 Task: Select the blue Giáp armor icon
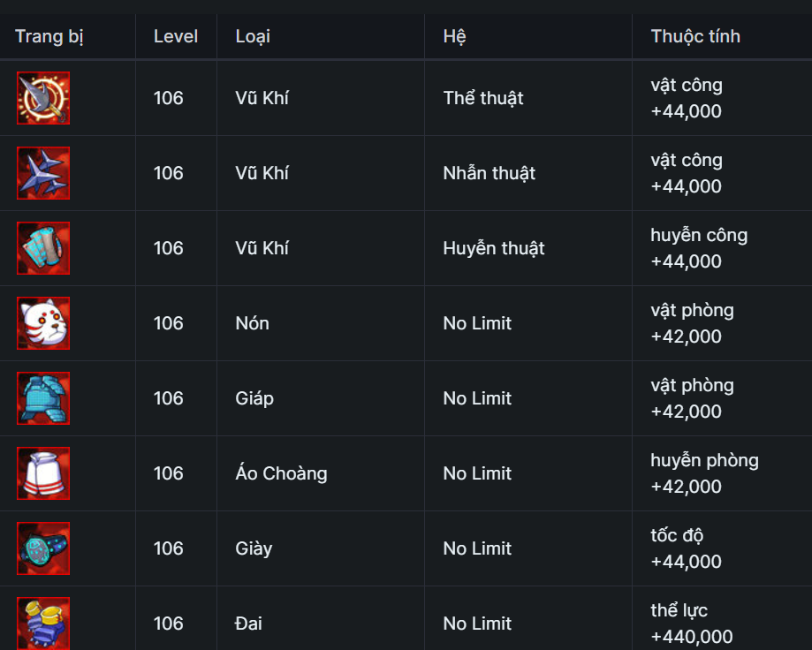43,398
